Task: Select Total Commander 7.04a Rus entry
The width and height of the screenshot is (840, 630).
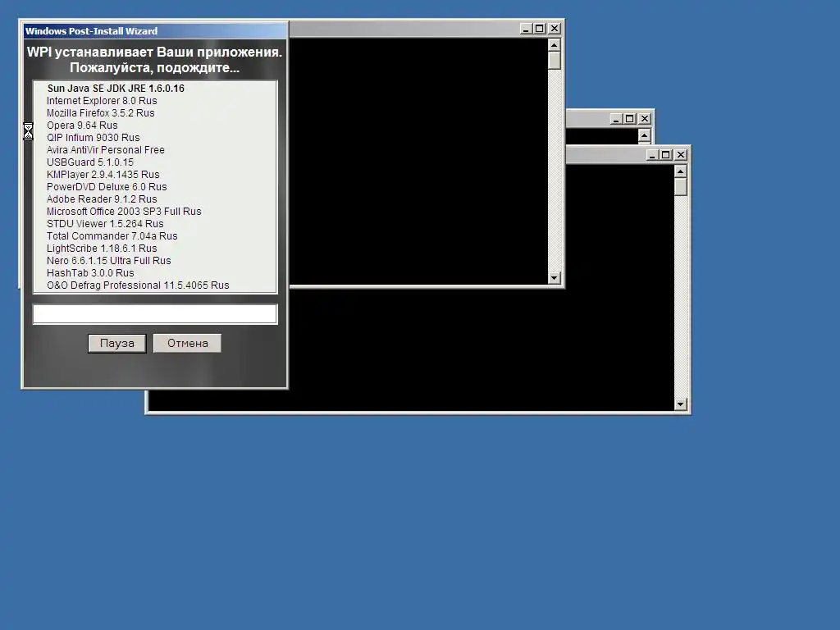Action: point(112,236)
